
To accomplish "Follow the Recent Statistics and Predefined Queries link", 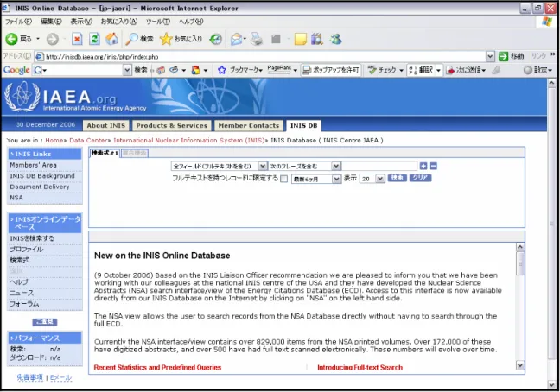I will coord(157,367).
